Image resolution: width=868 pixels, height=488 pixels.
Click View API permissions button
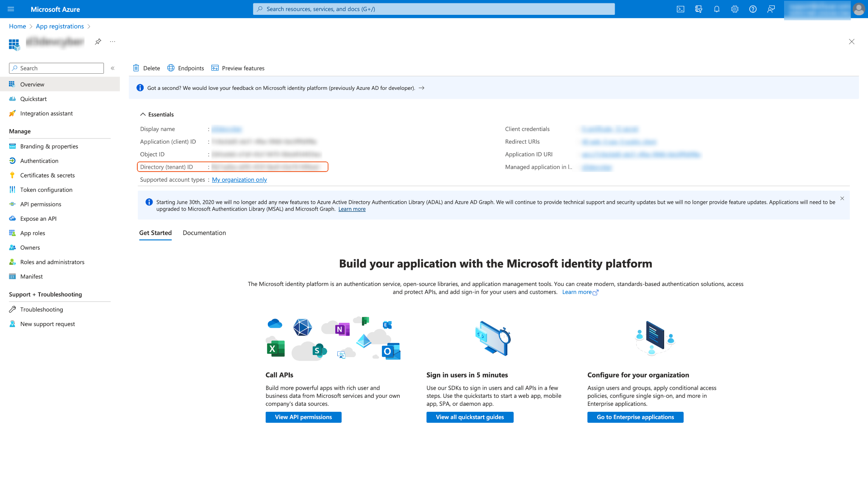(x=303, y=417)
